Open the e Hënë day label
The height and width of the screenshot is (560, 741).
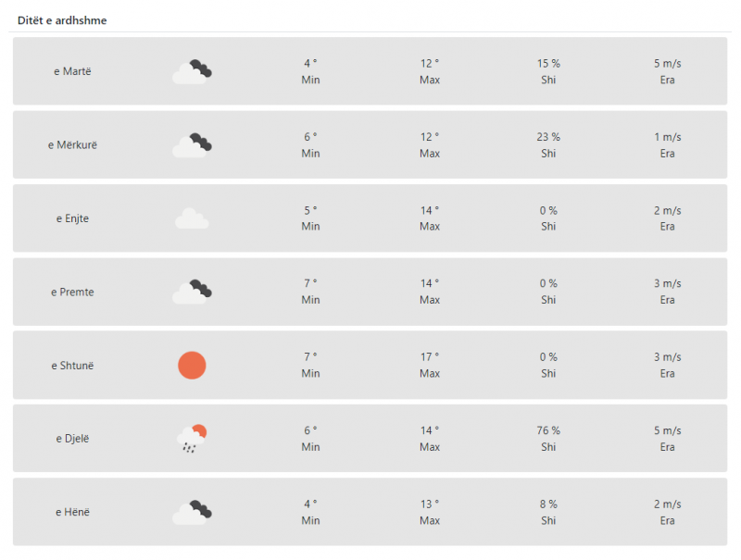tap(72, 512)
